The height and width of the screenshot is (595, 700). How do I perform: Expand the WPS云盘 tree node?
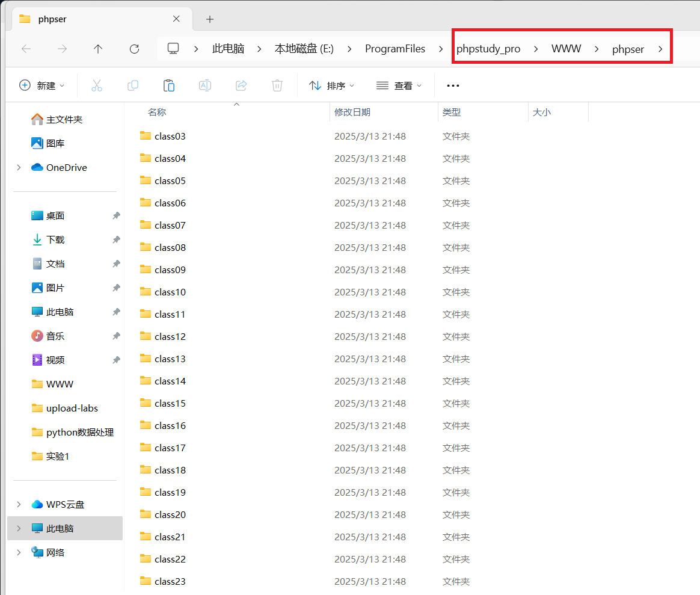point(19,504)
